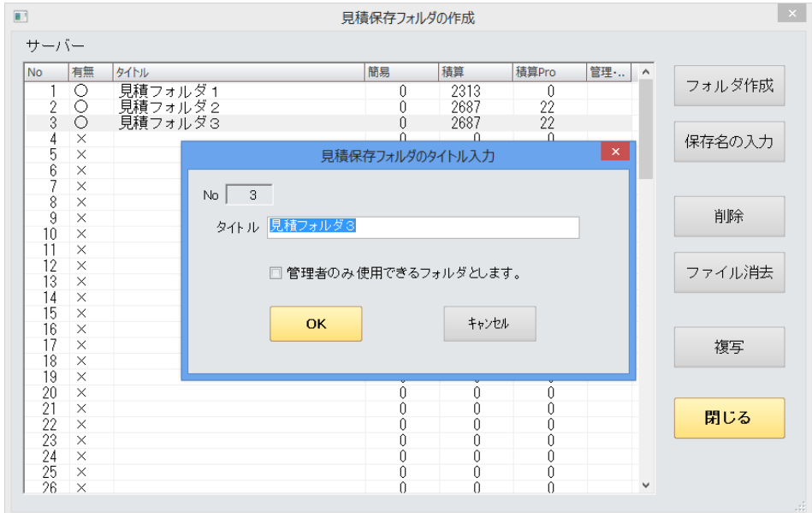
Task: Click the タイトル column header
Action: click(238, 73)
